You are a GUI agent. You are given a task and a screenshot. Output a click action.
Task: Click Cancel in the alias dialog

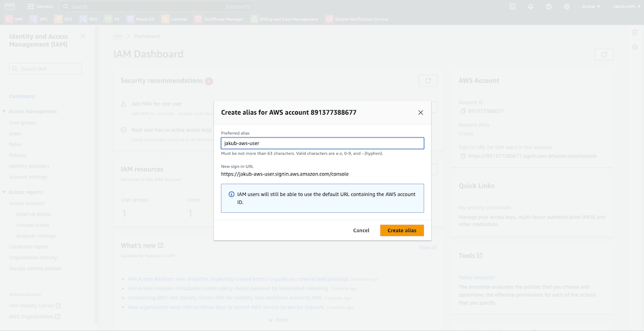coord(361,230)
